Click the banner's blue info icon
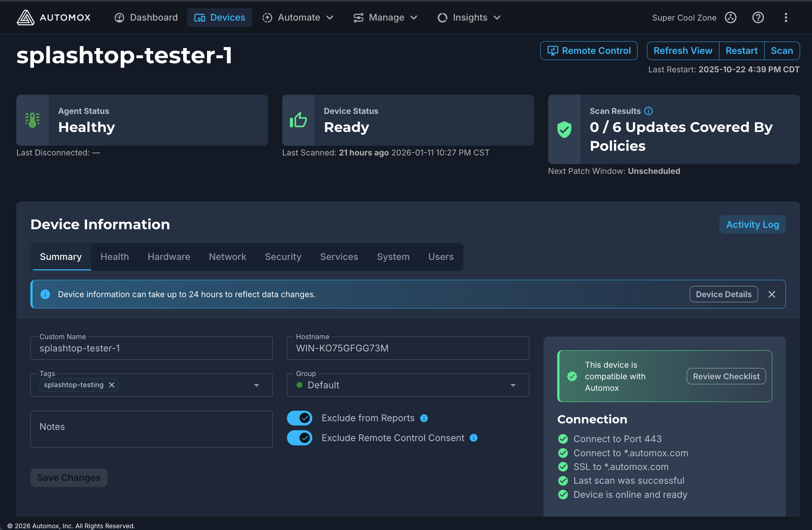This screenshot has width=812, height=530. click(45, 294)
